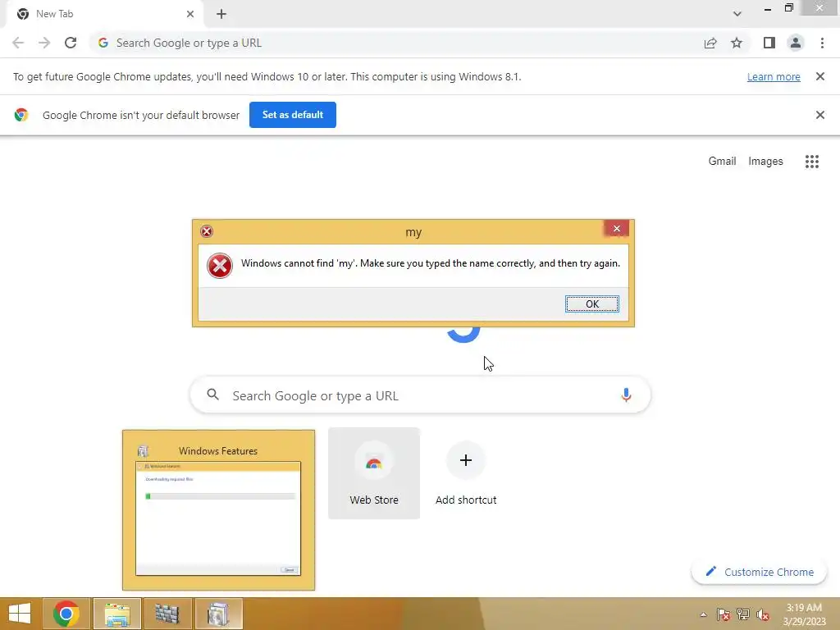Image resolution: width=840 pixels, height=630 pixels.
Task: Click Customize Chrome button
Action: click(x=759, y=572)
